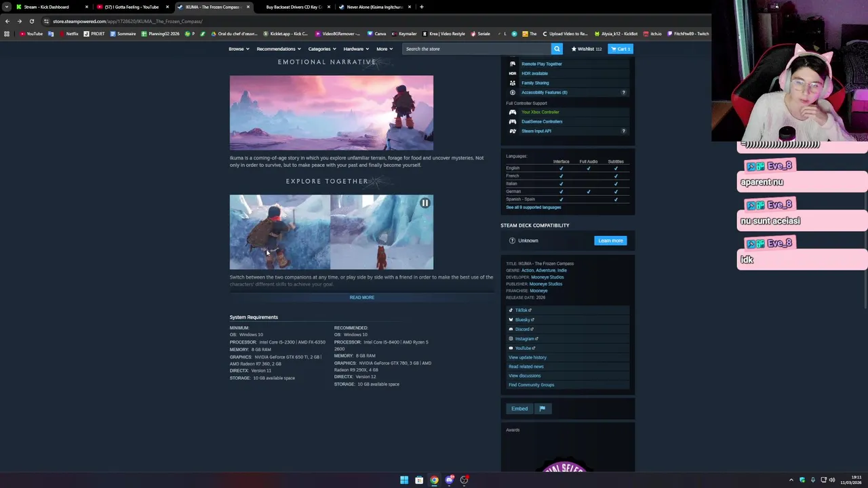
Task: Click help icon beside Accessibility Features
Action: click(624, 92)
